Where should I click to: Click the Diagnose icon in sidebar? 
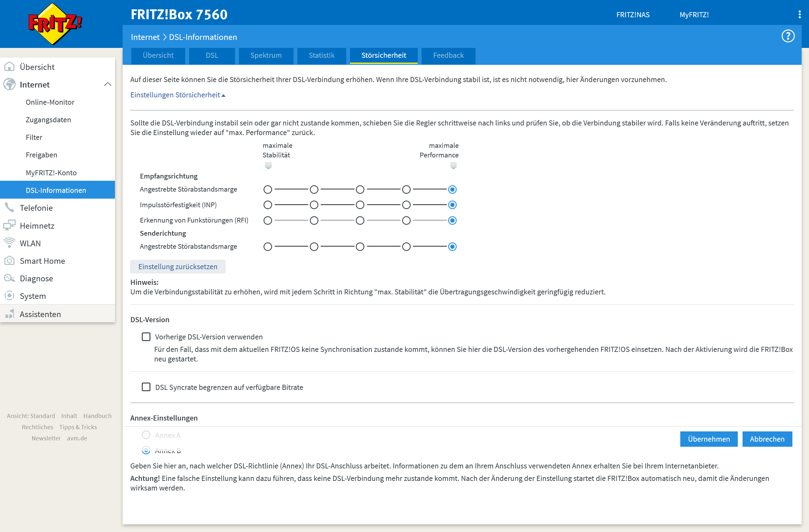[9, 278]
